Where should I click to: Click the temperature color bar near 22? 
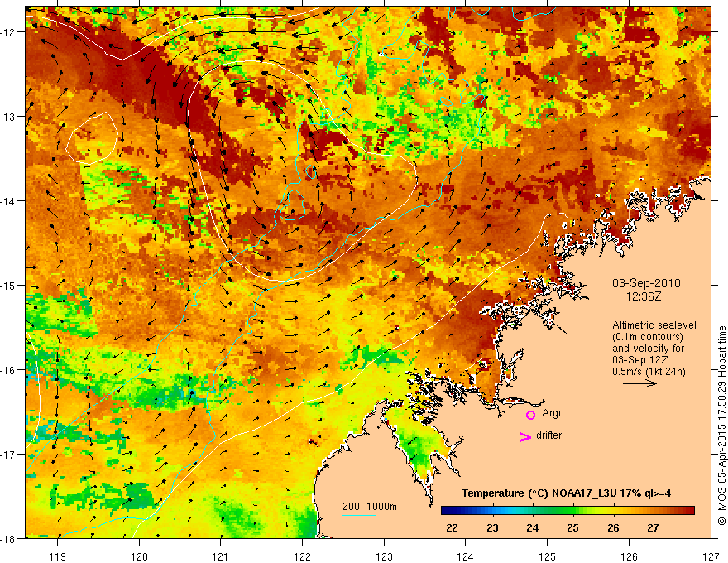tap(452, 511)
